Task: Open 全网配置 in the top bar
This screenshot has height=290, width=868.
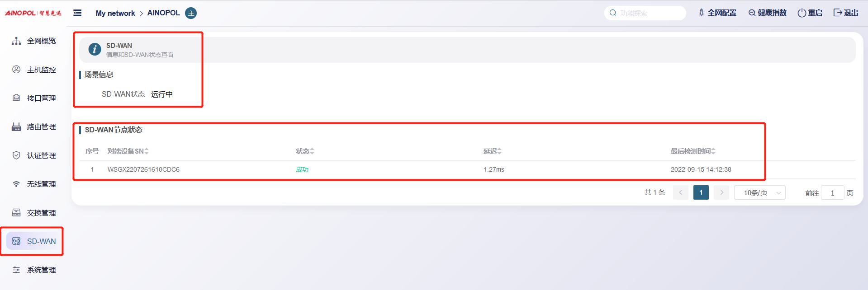Action: tap(717, 13)
